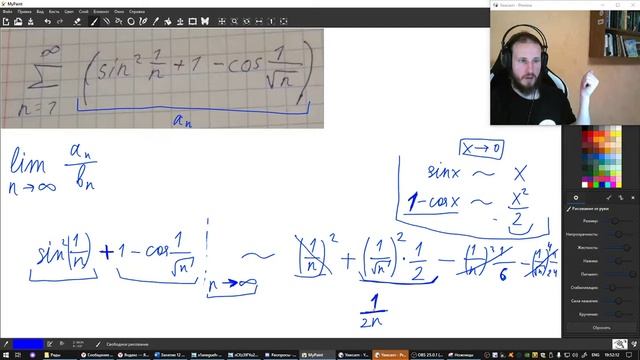Toggle the Eraser mode
The width and height of the screenshot is (640, 360).
[x=77, y=21]
